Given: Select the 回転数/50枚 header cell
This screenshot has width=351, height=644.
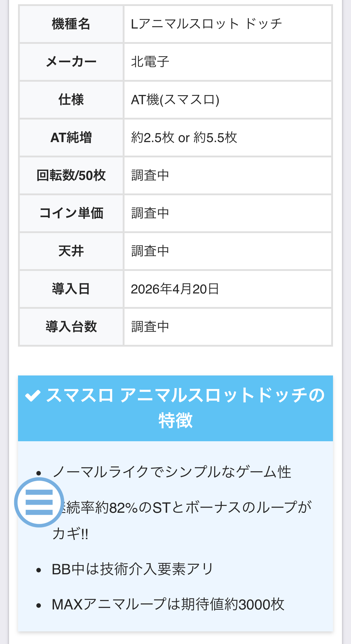Looking at the screenshot, I should (x=71, y=175).
